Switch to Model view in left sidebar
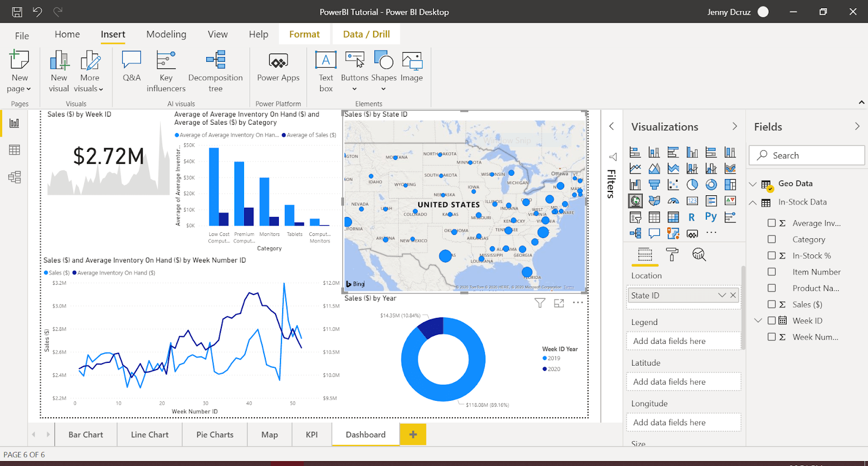The image size is (868, 466). coord(14,177)
